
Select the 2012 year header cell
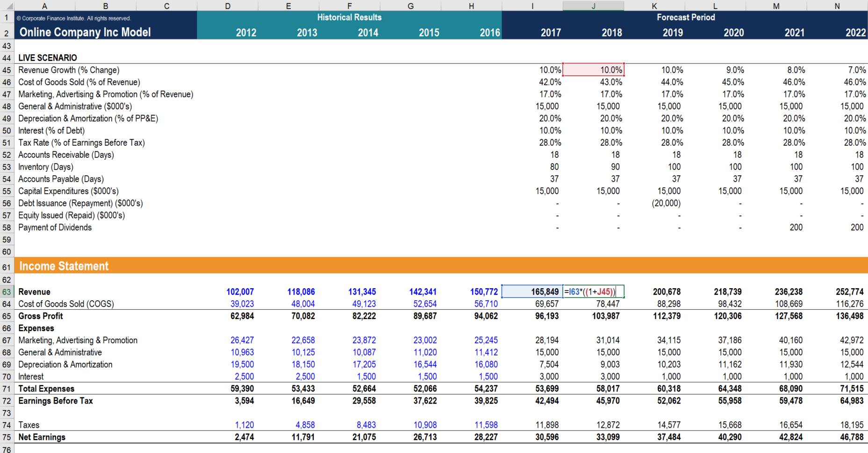(246, 32)
